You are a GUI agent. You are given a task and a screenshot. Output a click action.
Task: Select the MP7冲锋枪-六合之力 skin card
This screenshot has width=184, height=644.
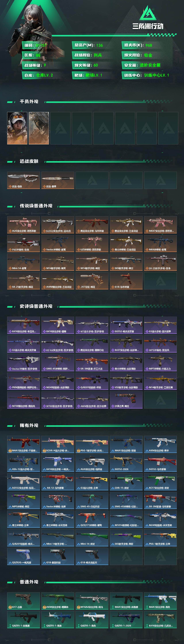(x=160, y=362)
